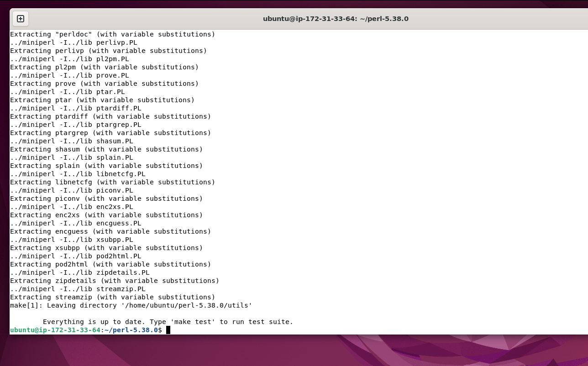Click the shell prompt cursor block

(x=168, y=330)
